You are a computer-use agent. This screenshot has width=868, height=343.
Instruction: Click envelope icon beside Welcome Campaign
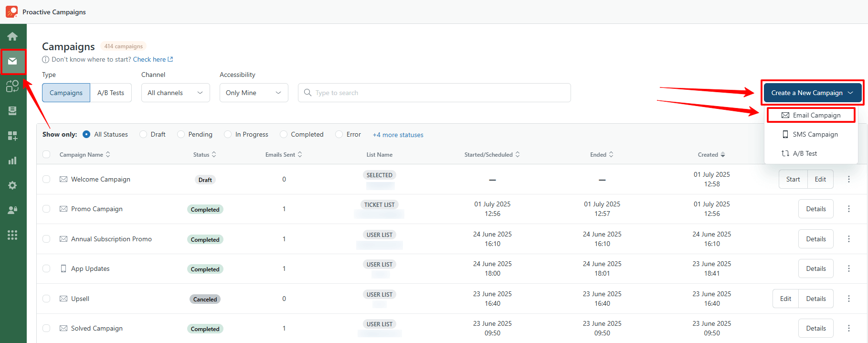tap(63, 179)
